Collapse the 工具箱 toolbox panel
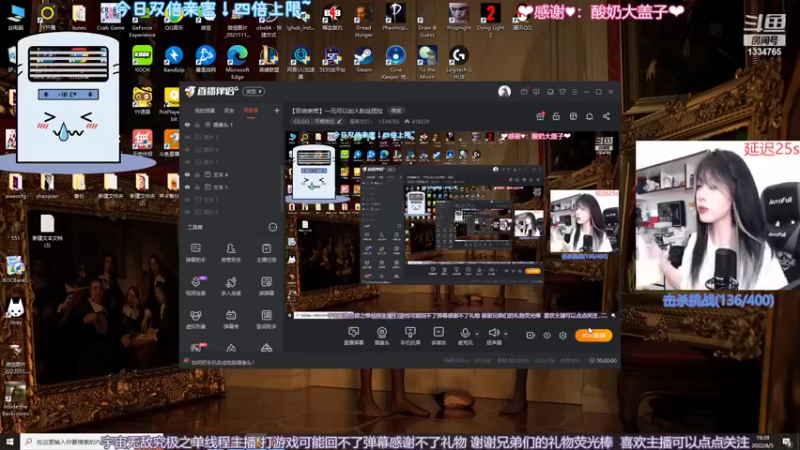Viewport: 800px width, 450px height. pos(272,227)
